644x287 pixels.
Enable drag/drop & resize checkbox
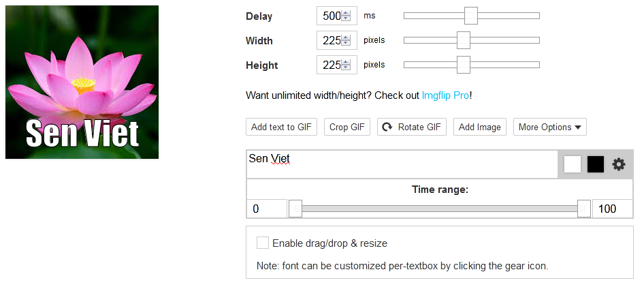pyautogui.click(x=263, y=243)
